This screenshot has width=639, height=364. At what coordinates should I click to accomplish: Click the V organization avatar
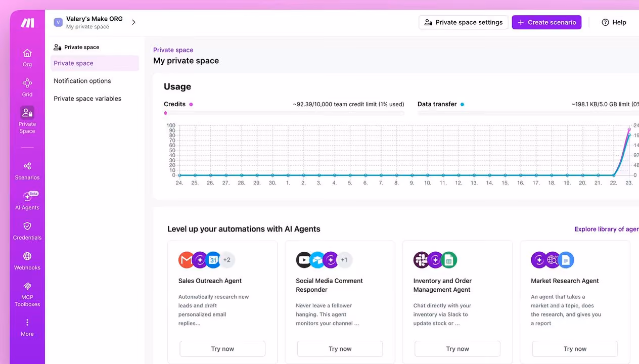[x=58, y=22]
